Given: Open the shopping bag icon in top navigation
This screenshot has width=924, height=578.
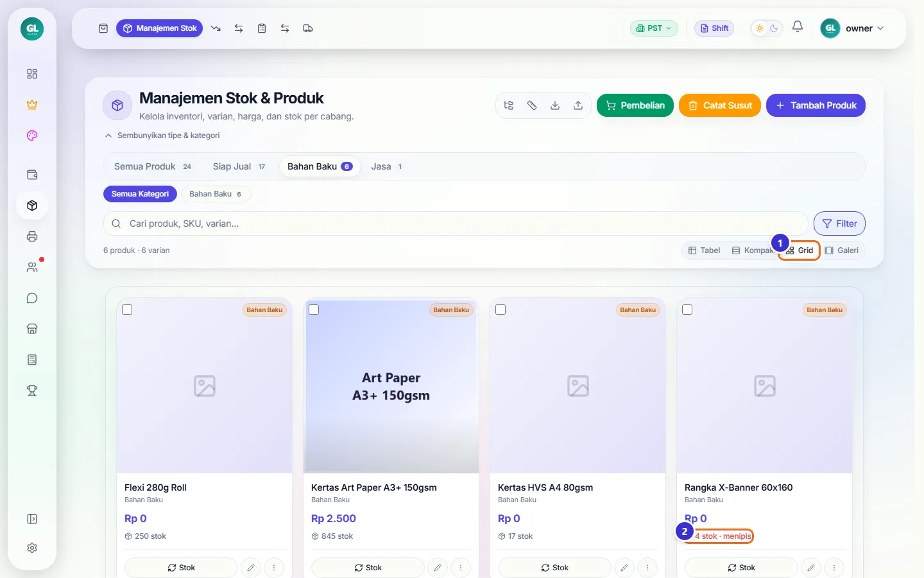Looking at the screenshot, I should coord(103,28).
